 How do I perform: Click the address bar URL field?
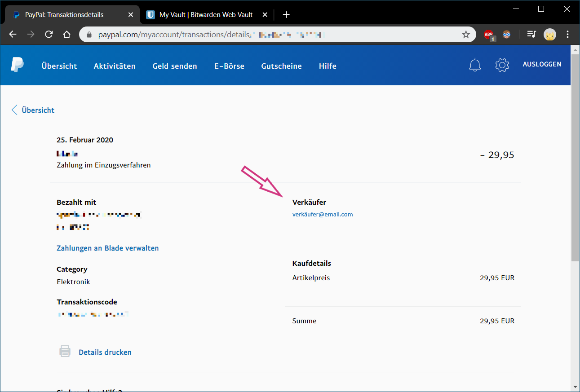pos(270,35)
